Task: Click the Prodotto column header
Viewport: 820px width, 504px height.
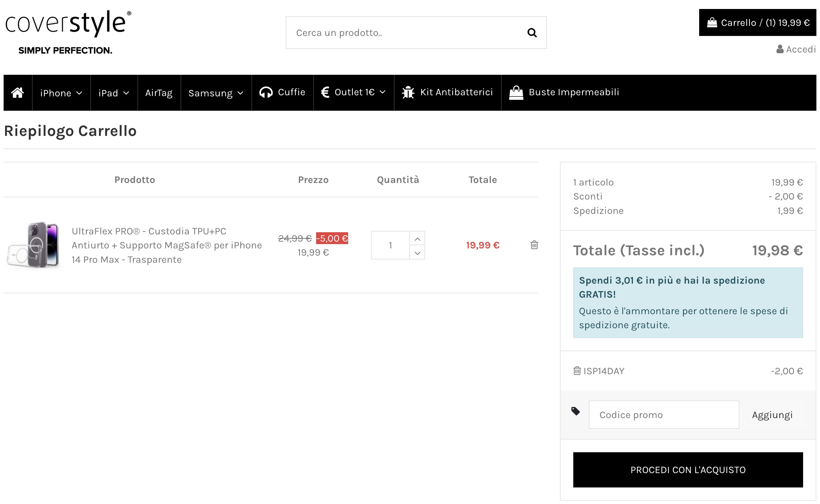Action: 135,180
